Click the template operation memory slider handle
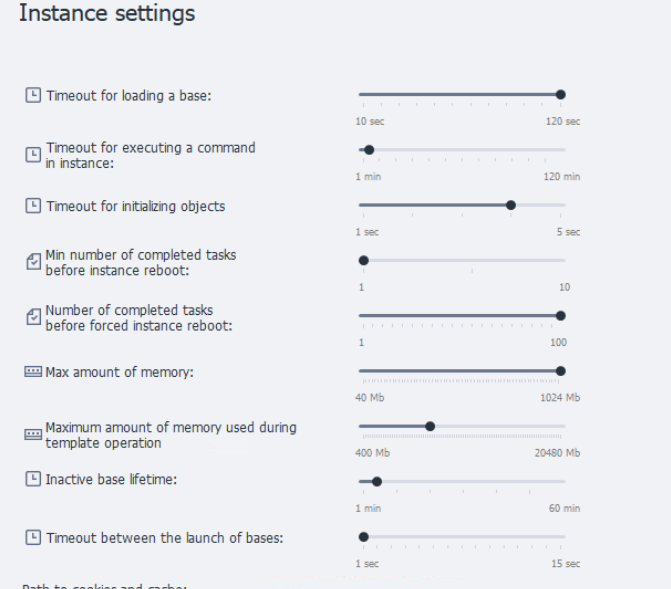This screenshot has height=589, width=671. pos(430,426)
